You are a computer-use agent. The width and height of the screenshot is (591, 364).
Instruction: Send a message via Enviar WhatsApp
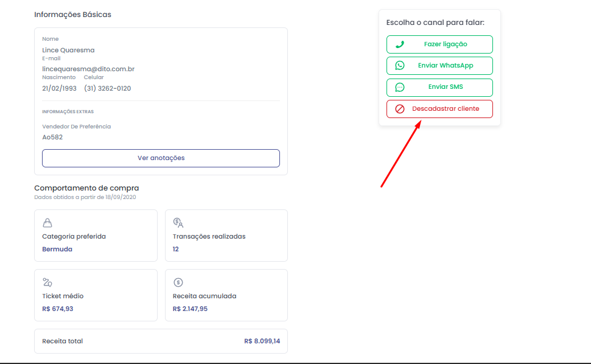tap(439, 66)
